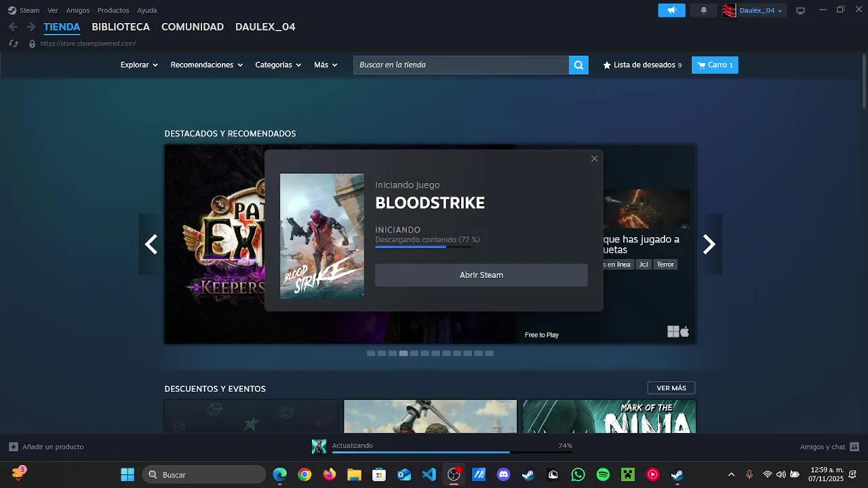This screenshot has height=488, width=868.
Task: Click the JcJ tag
Action: click(x=644, y=264)
